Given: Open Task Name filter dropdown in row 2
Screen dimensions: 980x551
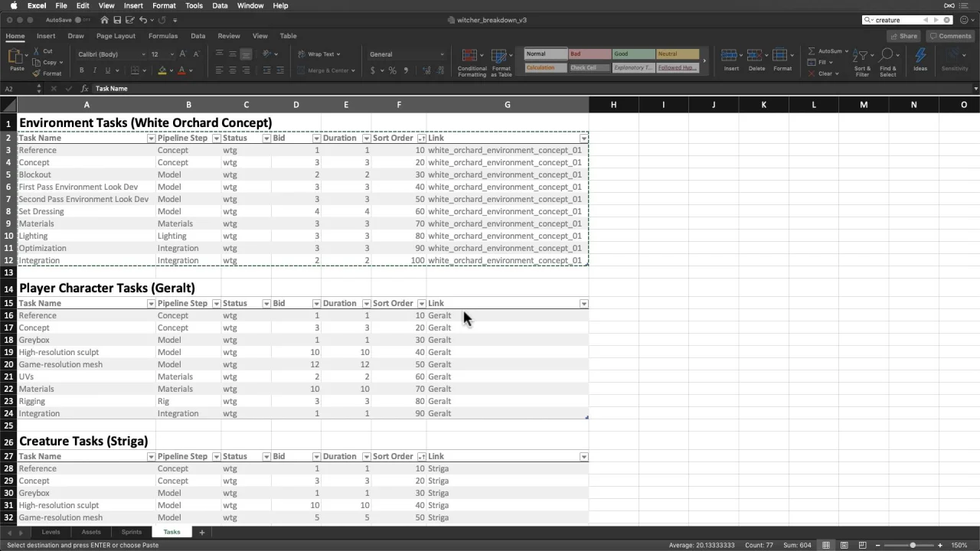Looking at the screenshot, I should 151,139.
